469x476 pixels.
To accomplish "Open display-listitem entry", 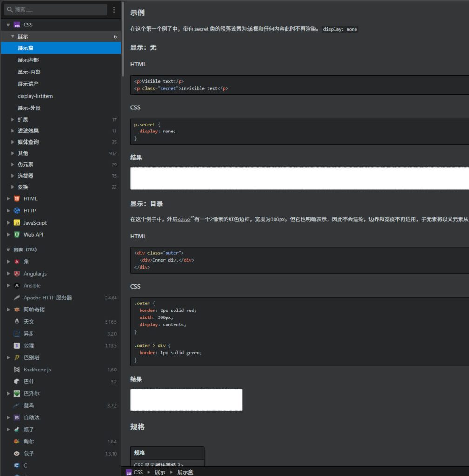I will coord(35,96).
